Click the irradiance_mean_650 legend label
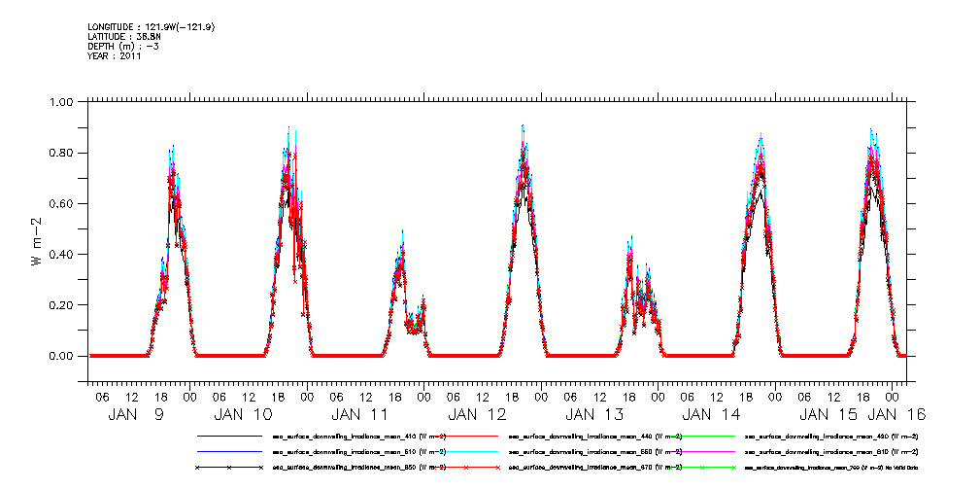The width and height of the screenshot is (980, 490). 358,468
